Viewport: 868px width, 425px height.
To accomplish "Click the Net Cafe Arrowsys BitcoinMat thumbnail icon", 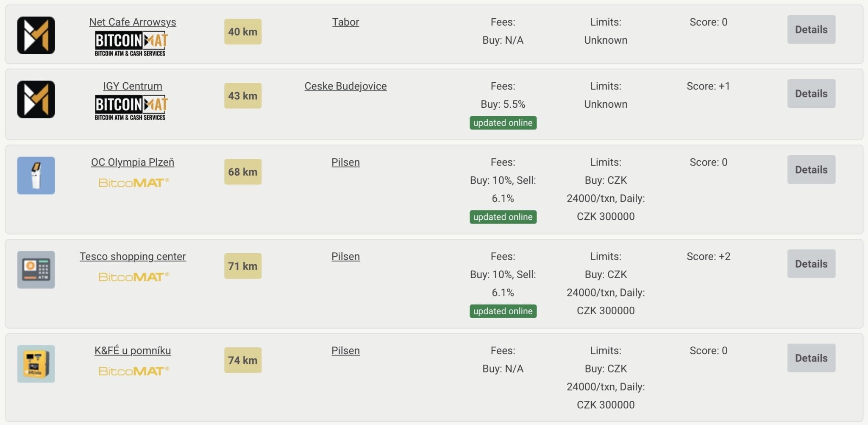I will [x=36, y=35].
